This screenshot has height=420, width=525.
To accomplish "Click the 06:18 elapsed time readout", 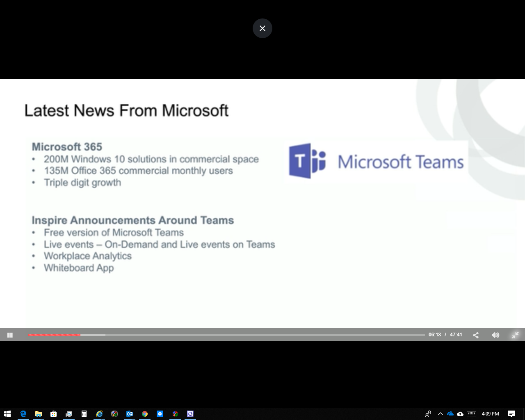I will pyautogui.click(x=435, y=335).
